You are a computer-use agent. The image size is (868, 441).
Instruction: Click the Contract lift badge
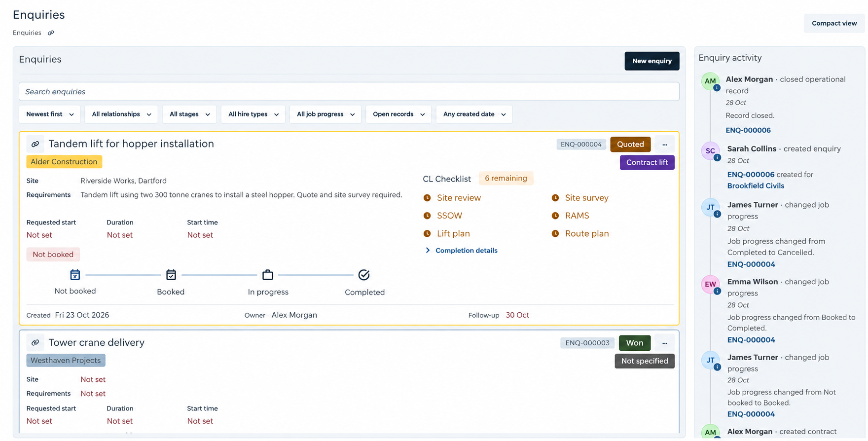[x=647, y=163]
